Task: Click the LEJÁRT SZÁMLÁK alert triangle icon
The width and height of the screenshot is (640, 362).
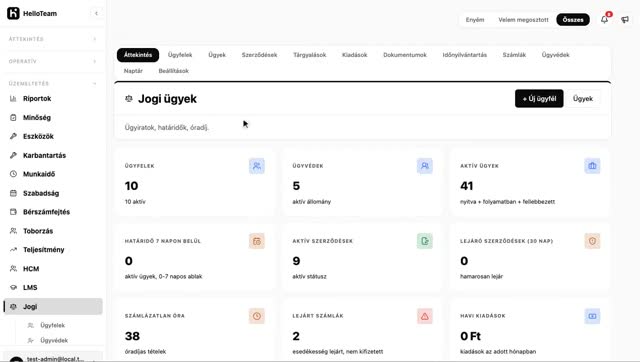Action: (x=424, y=316)
